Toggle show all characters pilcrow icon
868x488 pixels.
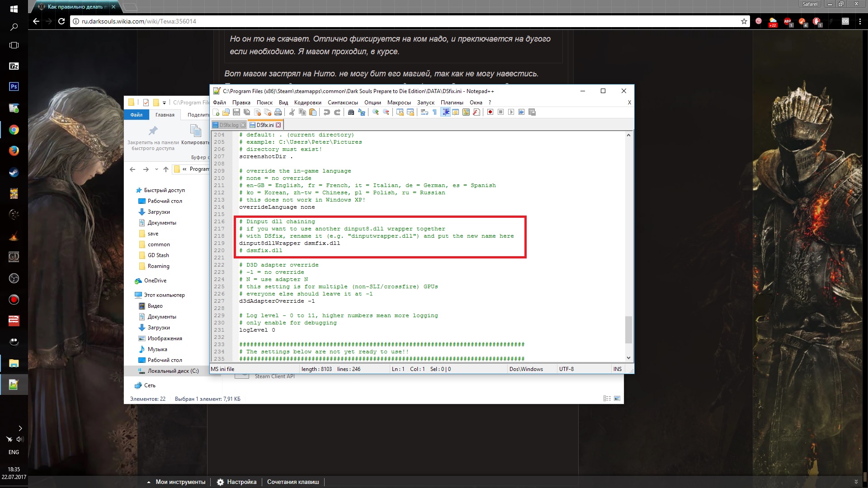click(434, 112)
